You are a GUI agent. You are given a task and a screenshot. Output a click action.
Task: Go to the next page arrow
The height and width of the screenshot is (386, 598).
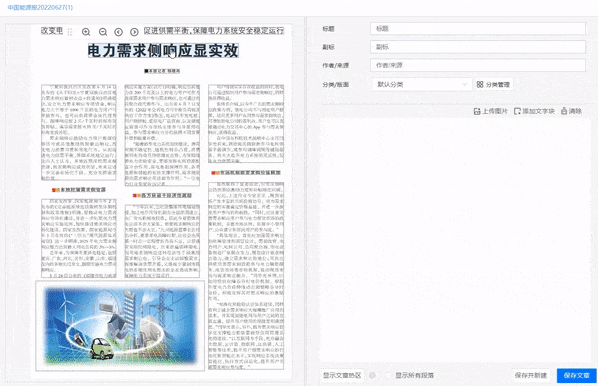coord(134,32)
